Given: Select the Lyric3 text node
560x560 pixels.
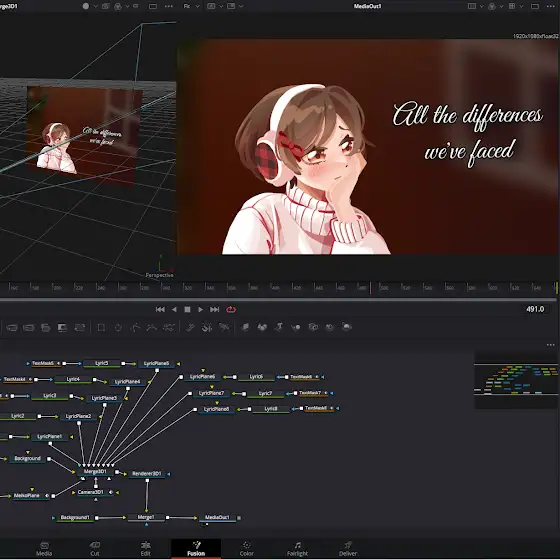Looking at the screenshot, I should coord(50,396).
